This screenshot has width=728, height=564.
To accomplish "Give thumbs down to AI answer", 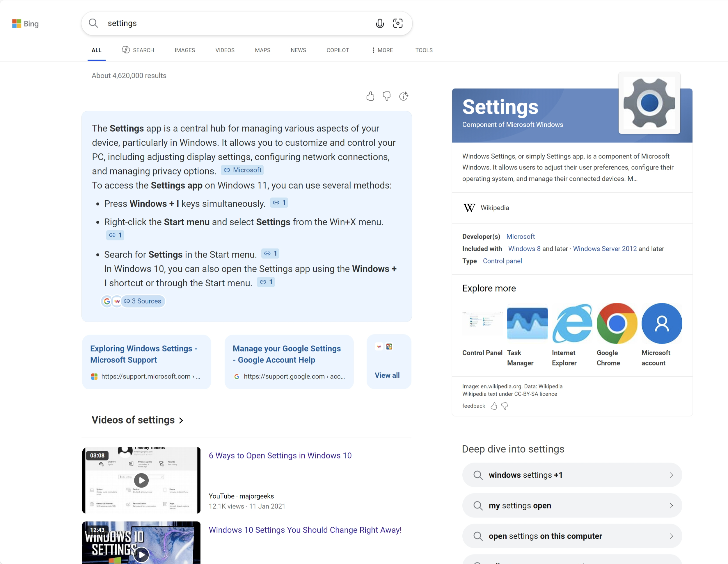I will tap(387, 96).
